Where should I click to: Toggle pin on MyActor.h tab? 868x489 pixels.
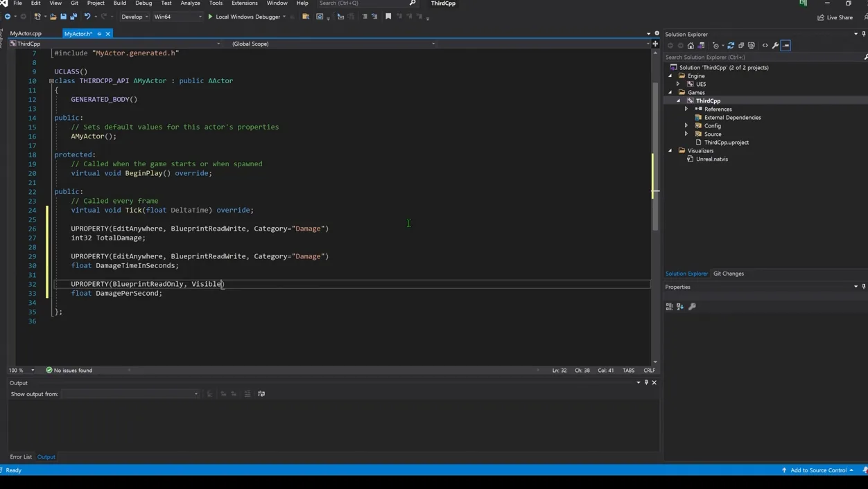[99, 34]
